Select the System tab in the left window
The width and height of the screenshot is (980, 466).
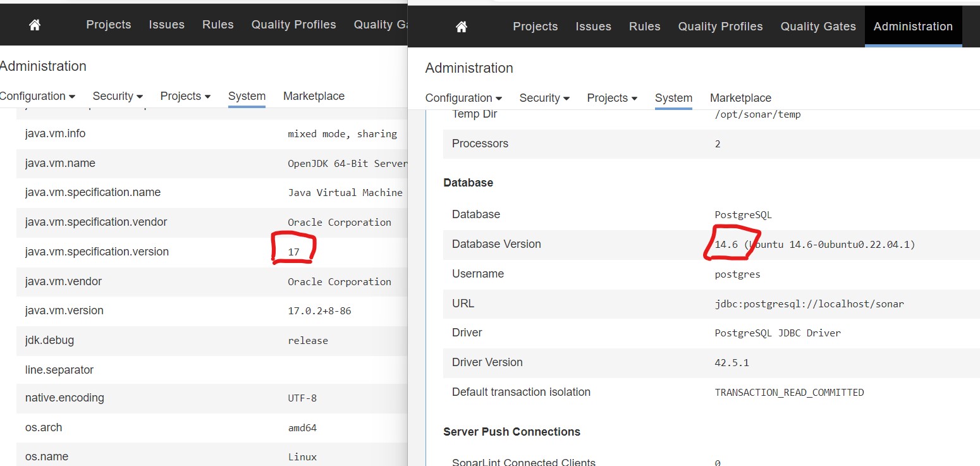(x=247, y=96)
